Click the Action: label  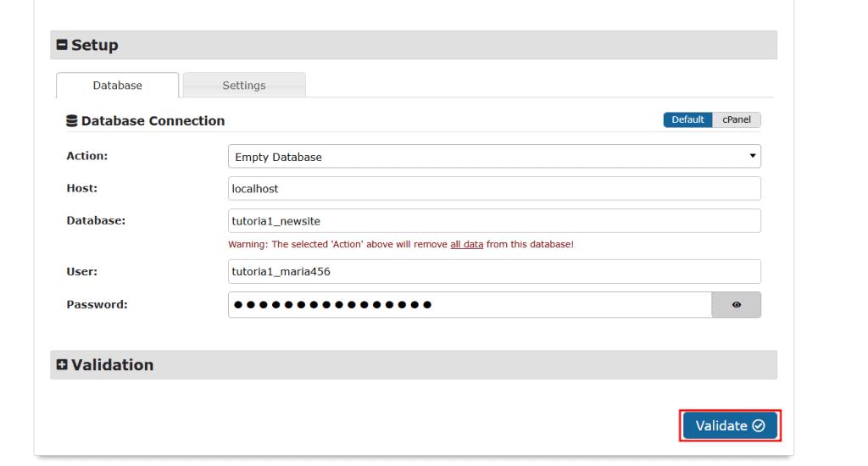click(87, 156)
